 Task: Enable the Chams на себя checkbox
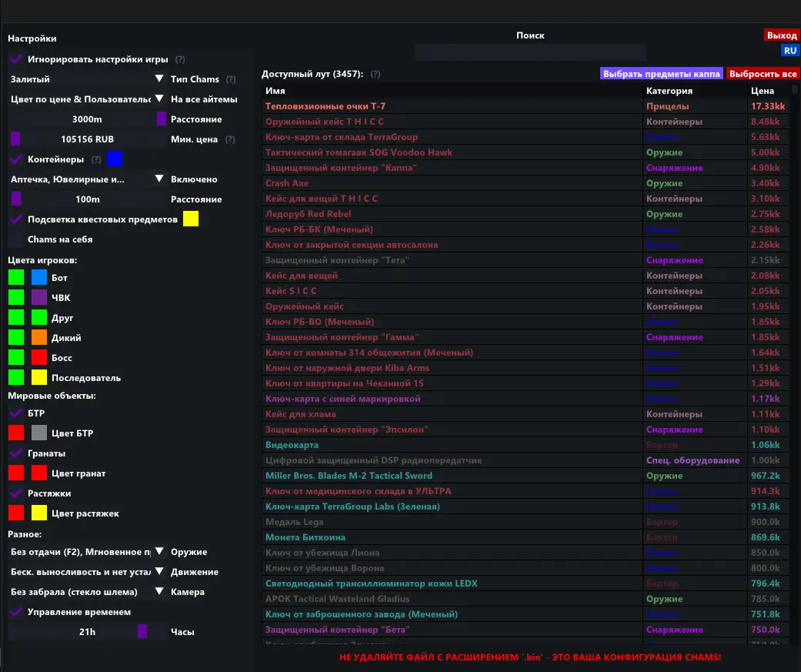(x=15, y=239)
